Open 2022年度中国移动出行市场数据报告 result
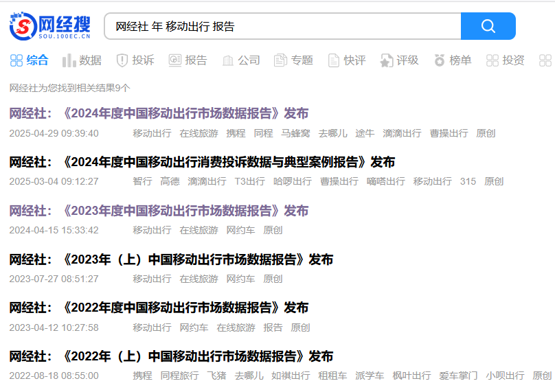The image size is (555, 392). click(159, 308)
